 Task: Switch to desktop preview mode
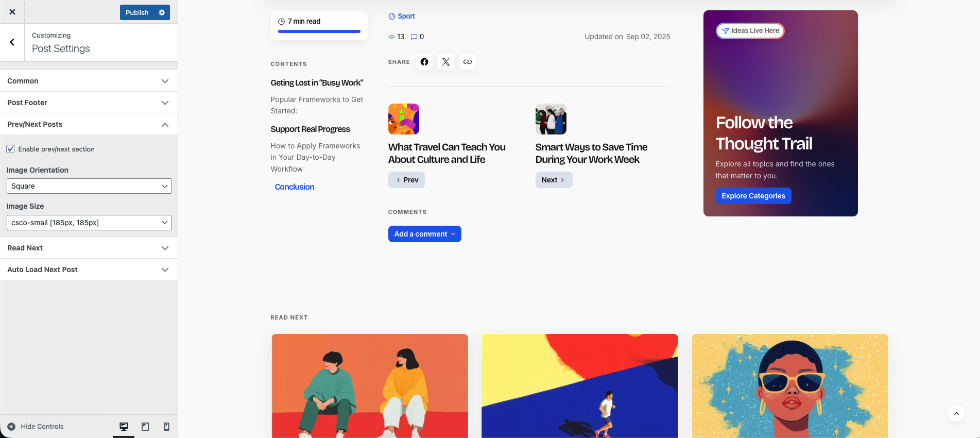124,427
